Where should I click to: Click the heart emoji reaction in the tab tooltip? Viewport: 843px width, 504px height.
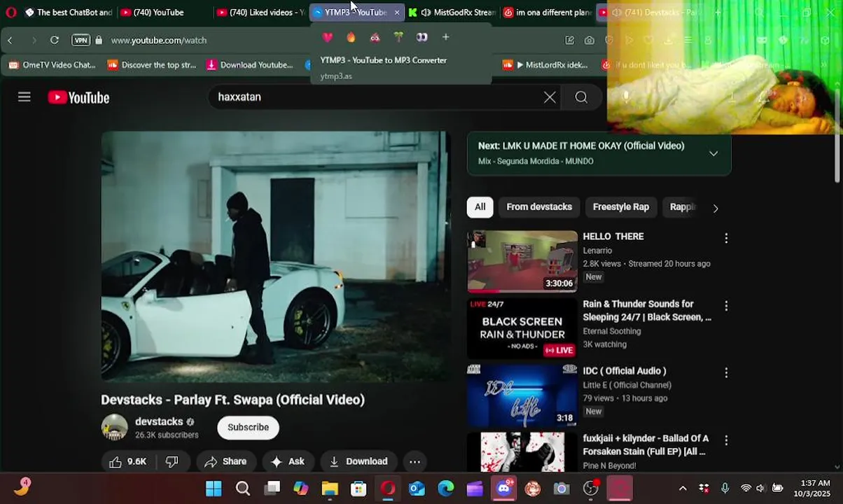tap(327, 37)
